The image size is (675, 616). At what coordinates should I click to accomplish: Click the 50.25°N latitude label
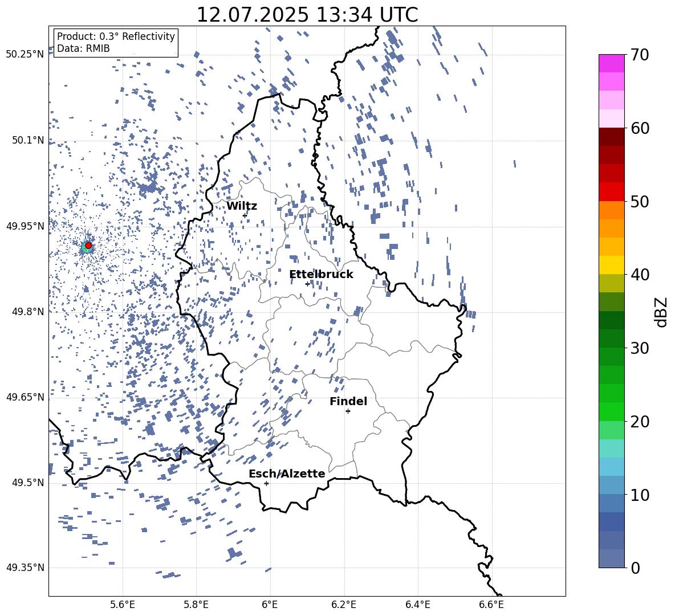point(25,55)
